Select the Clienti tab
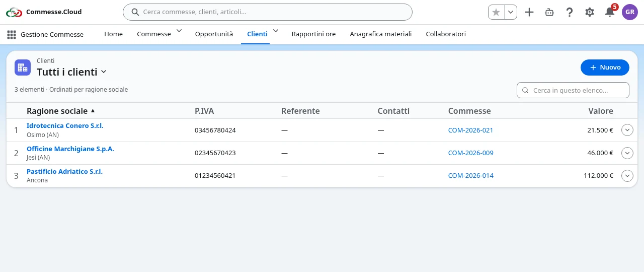 (x=257, y=34)
